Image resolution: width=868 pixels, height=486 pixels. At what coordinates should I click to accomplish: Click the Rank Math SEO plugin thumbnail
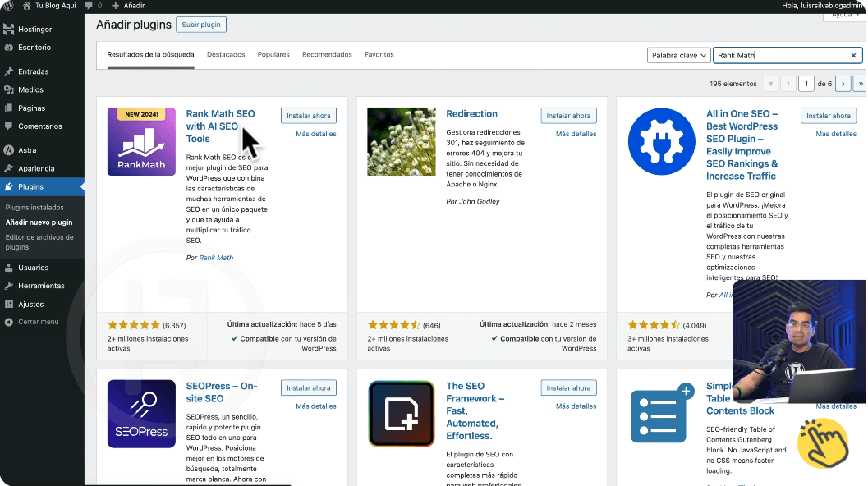(x=141, y=141)
